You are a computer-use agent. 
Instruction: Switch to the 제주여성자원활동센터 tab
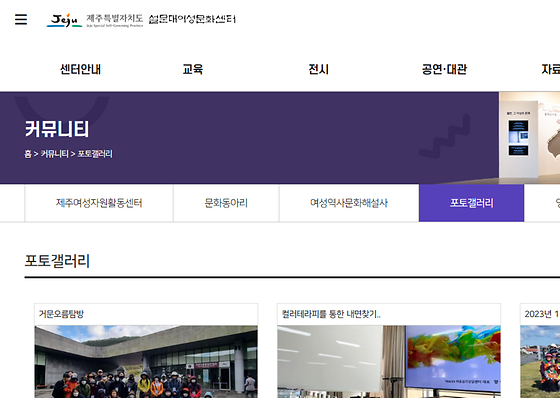pyautogui.click(x=99, y=203)
